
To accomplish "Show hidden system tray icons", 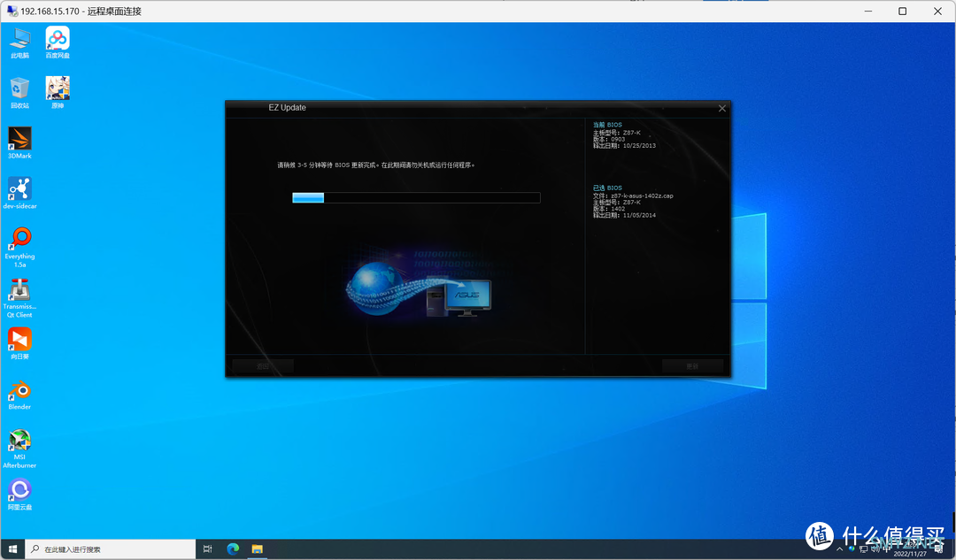I will pos(839,549).
